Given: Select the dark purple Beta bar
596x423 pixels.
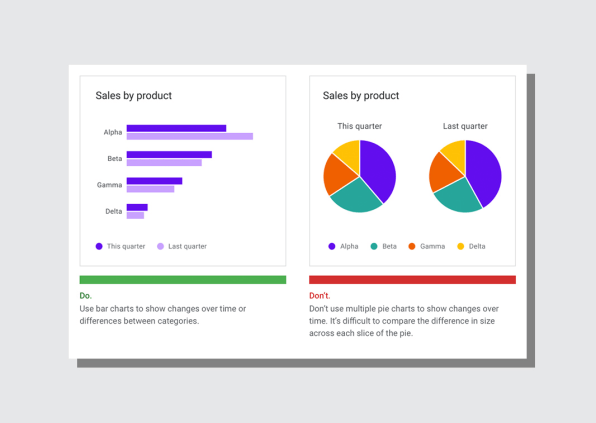Looking at the screenshot, I should coord(169,154).
